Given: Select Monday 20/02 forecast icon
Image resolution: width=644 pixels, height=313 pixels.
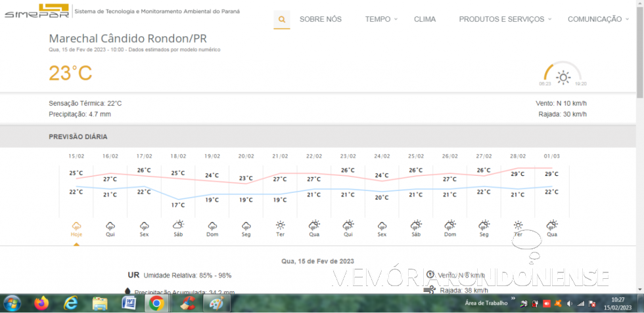Looking at the screenshot, I should 246,225.
